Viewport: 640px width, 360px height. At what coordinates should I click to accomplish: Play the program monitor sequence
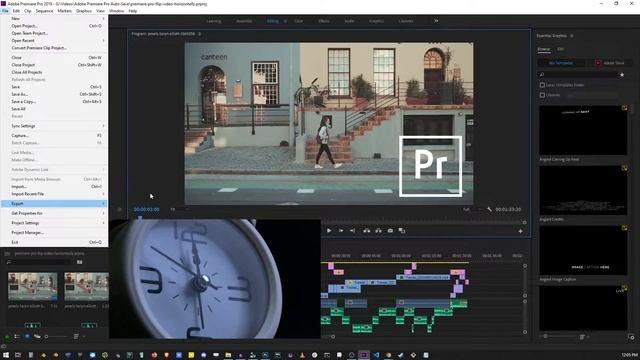[x=329, y=231]
